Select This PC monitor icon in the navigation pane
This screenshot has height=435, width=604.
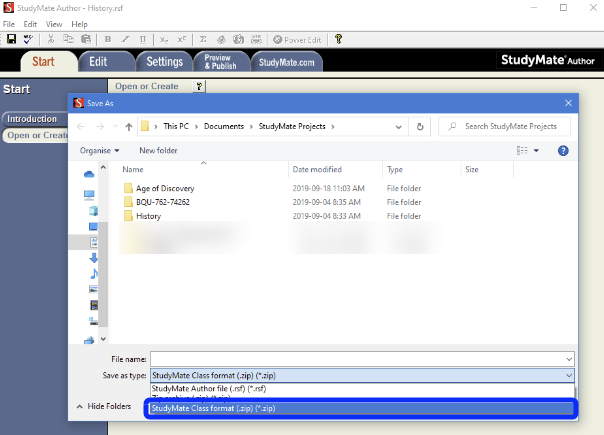pos(89,195)
